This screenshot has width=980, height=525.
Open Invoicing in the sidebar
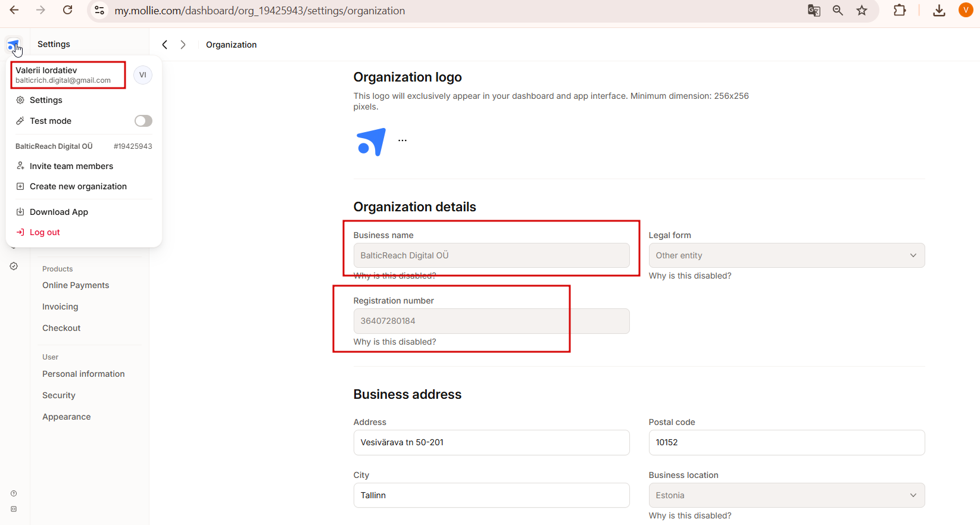pos(60,307)
